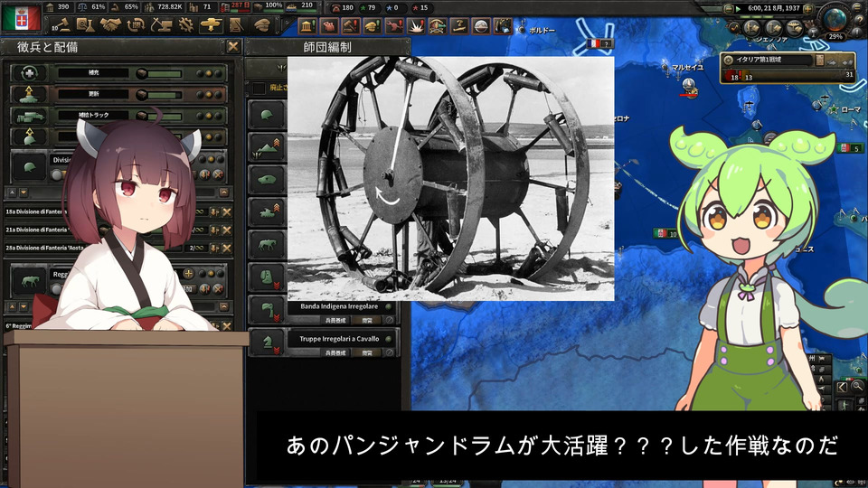The height and width of the screenshot is (488, 868).
Task: Set 補充 priority to the lowest dot
Action: 201,73
